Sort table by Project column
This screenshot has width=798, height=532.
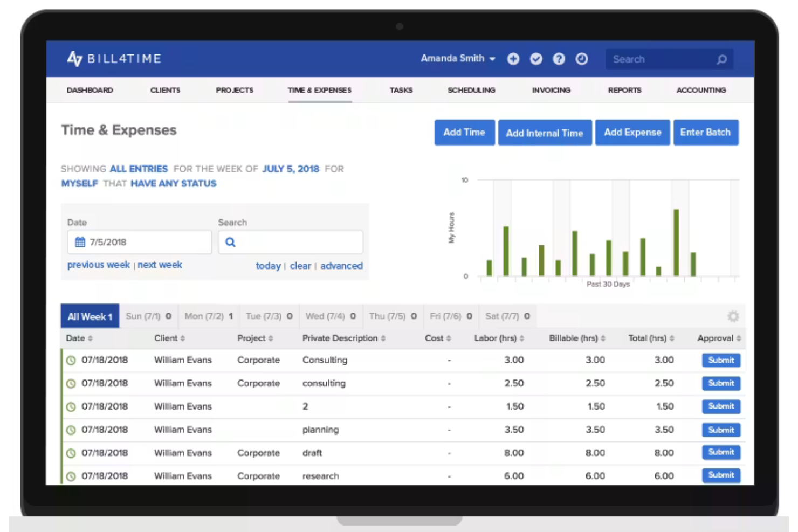255,338
